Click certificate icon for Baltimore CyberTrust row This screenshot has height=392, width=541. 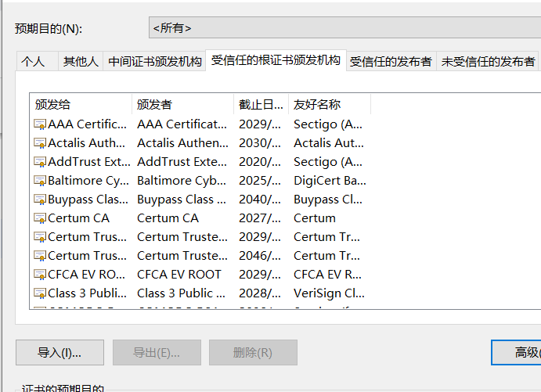coord(40,180)
